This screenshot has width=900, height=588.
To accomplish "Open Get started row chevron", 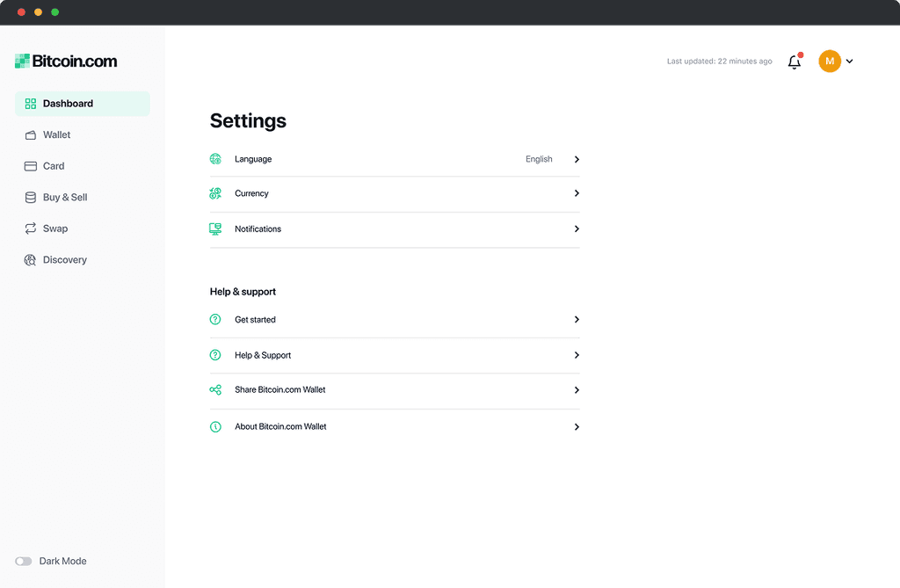I will [577, 319].
